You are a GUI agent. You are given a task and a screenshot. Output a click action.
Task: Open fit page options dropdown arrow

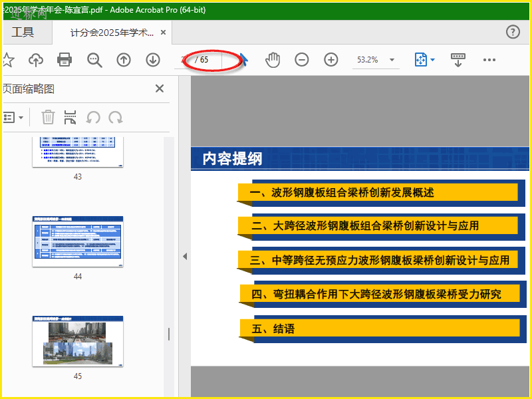click(x=433, y=60)
